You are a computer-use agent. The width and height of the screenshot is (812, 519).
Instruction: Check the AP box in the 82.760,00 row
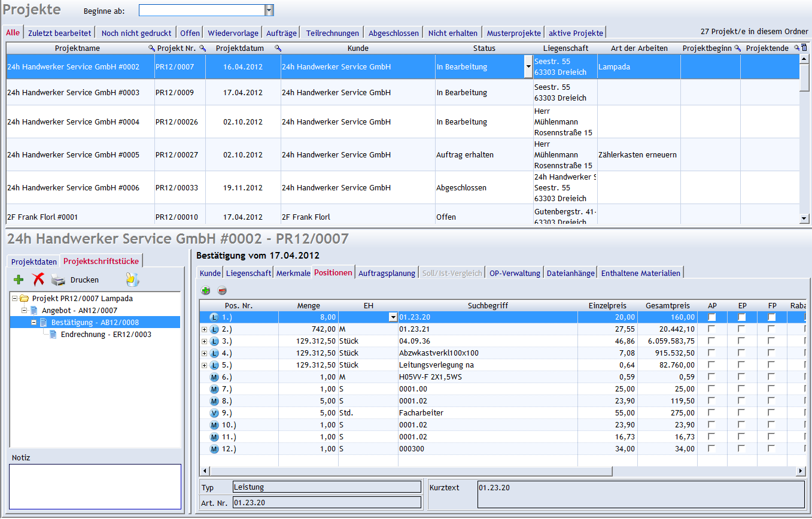click(x=712, y=365)
